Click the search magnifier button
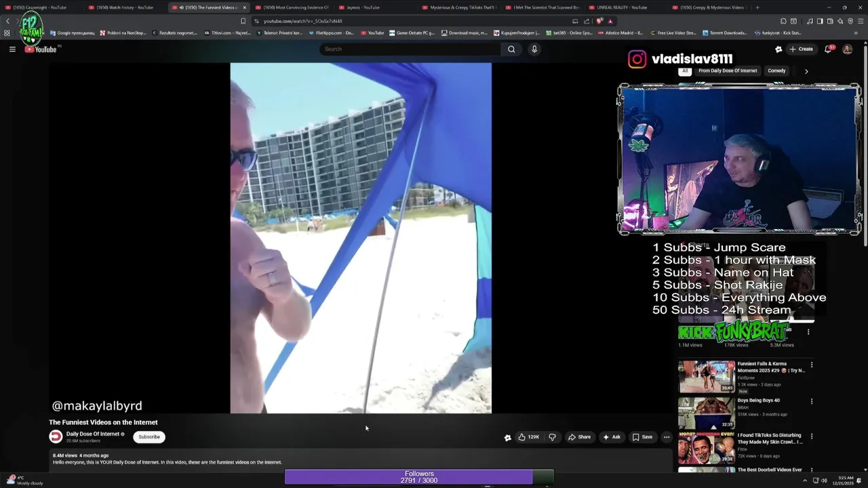The image size is (868, 488). point(511,49)
